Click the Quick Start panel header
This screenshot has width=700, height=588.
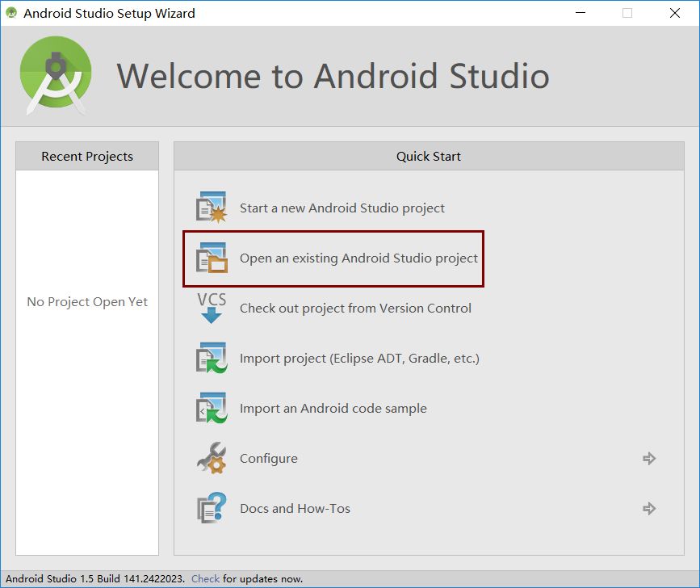[429, 156]
